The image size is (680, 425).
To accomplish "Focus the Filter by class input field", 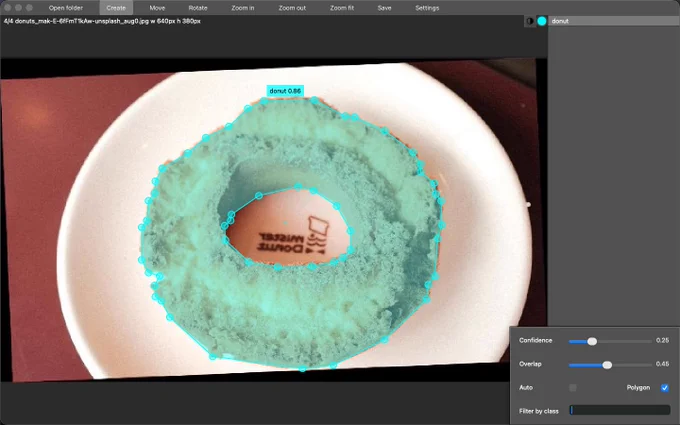I will 620,410.
